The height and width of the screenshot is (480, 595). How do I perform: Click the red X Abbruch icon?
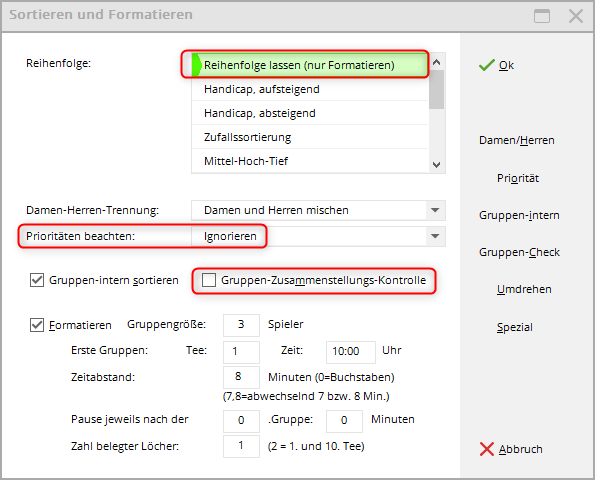coord(486,449)
